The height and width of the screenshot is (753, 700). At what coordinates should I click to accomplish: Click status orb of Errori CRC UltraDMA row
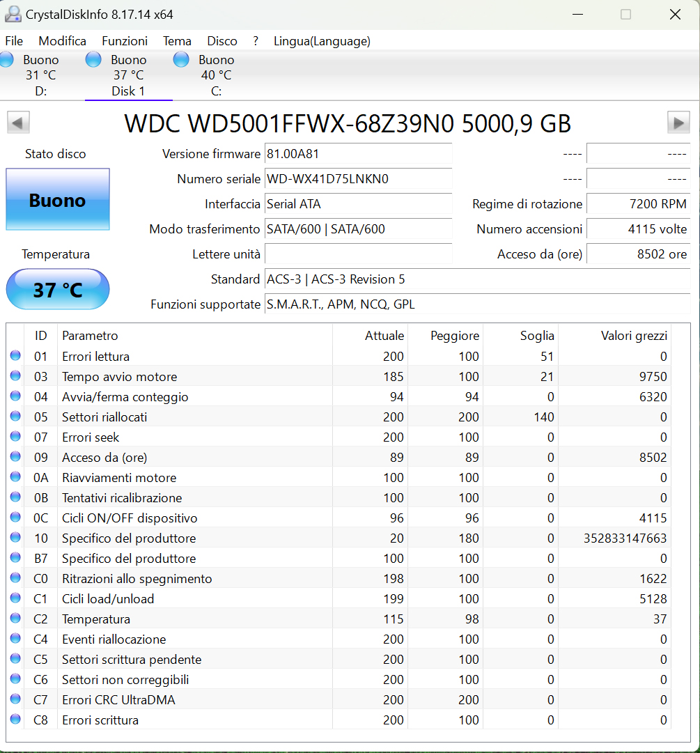coord(15,699)
